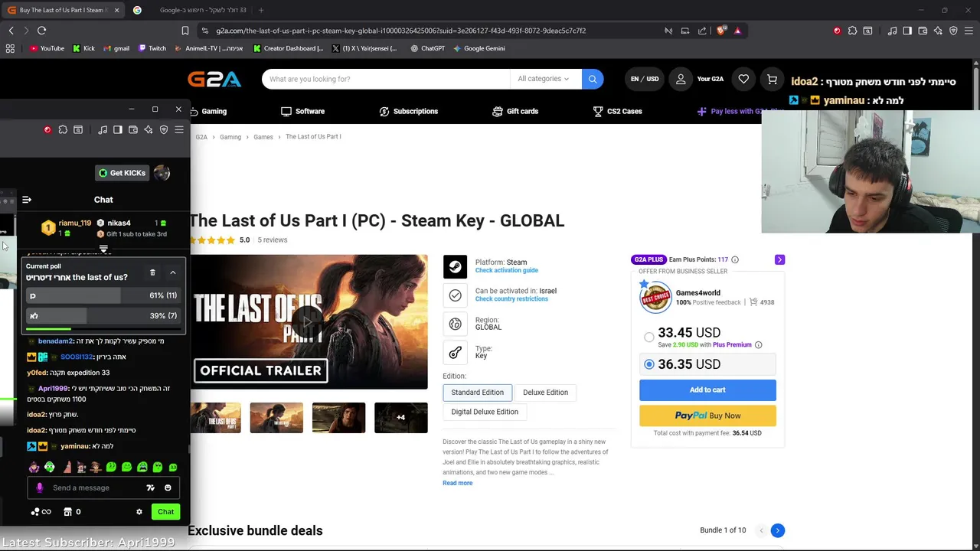Open the Gaming menu
This screenshot has width=980, height=551.
pos(208,111)
